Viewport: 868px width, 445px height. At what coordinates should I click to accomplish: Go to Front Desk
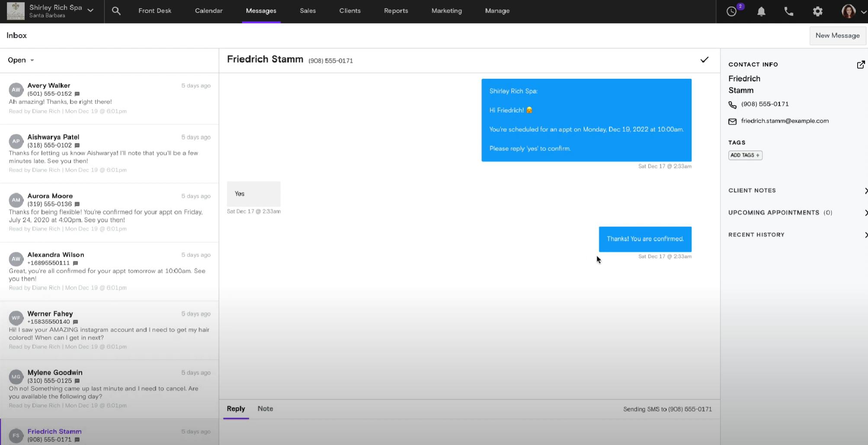click(155, 11)
